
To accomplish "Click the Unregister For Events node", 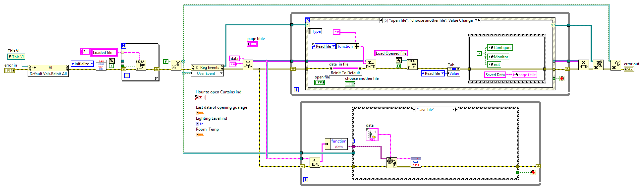I will [598, 65].
